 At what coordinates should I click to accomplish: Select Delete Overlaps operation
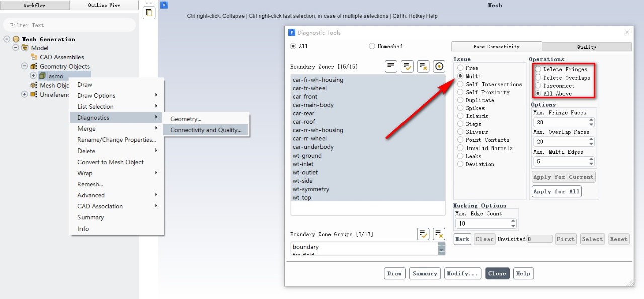539,78
